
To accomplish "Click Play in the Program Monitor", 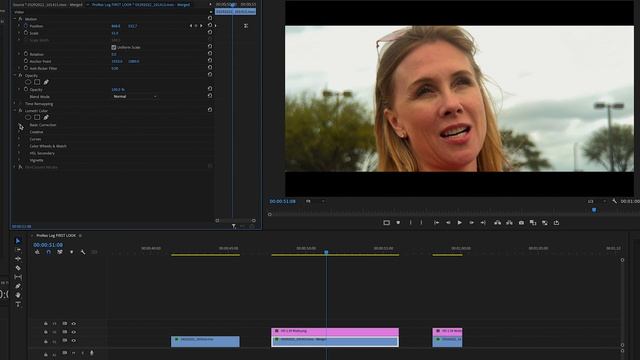I will click(460, 223).
